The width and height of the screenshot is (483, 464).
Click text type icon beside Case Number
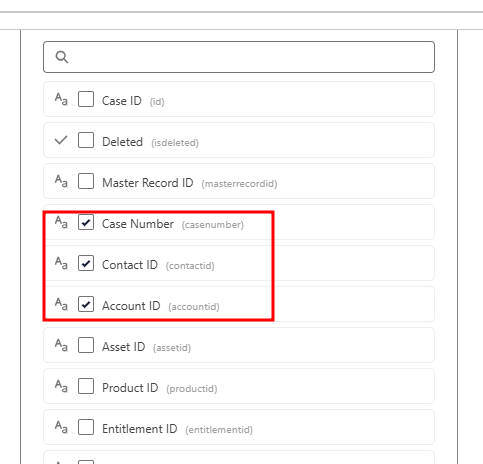pyautogui.click(x=61, y=222)
